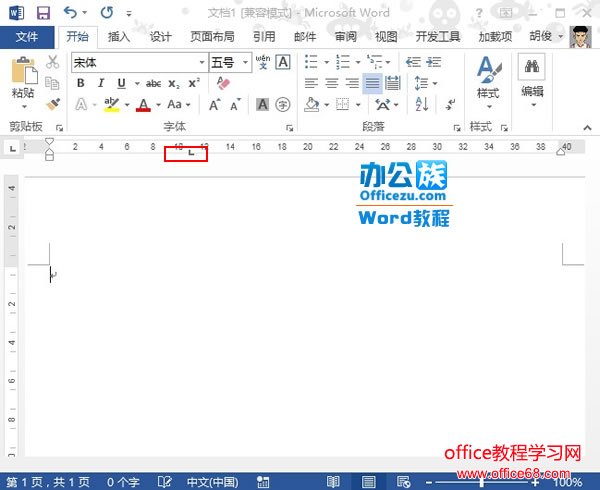Toggle Superscript formatting
Image resolution: width=600 pixels, height=490 pixels.
coord(194,83)
